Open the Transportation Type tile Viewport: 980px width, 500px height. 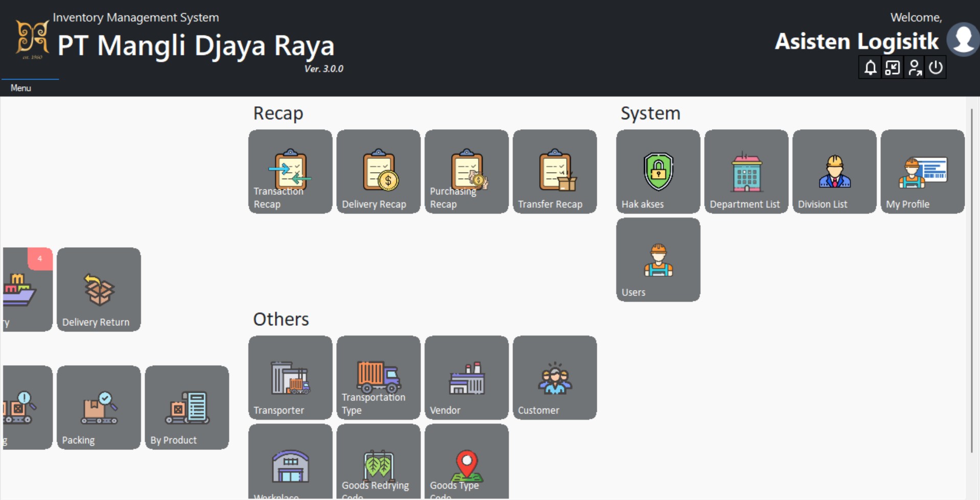click(379, 377)
